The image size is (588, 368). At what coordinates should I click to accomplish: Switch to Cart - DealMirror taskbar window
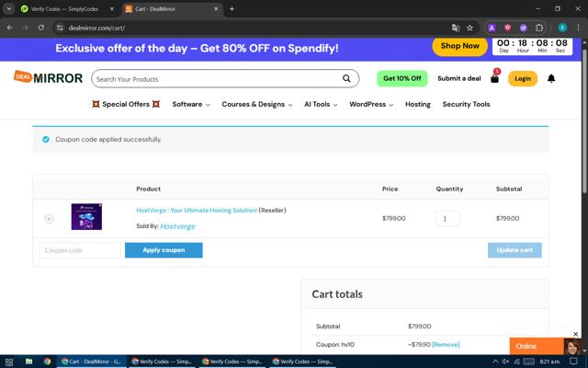click(91, 362)
